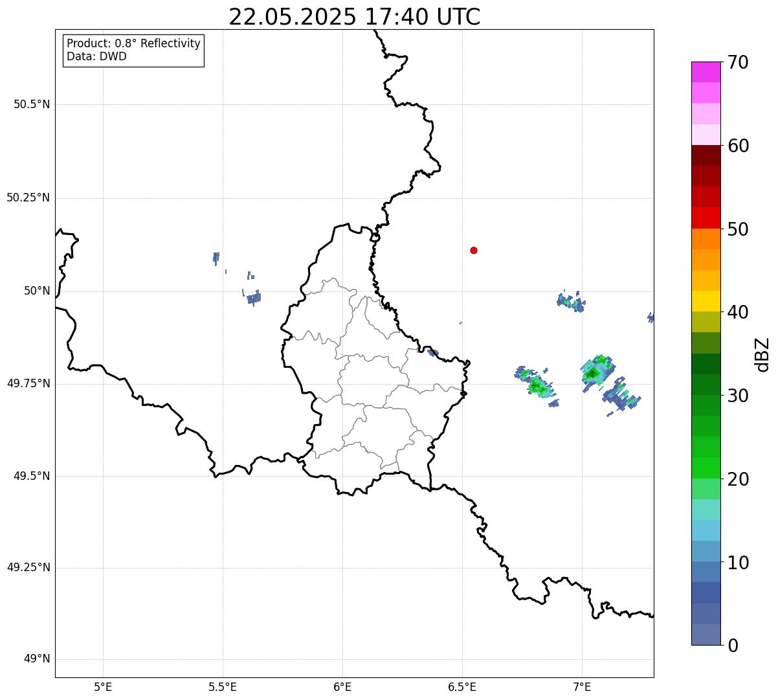
Task: Click the colorbar 'dBZ' axis label
Action: coord(762,354)
